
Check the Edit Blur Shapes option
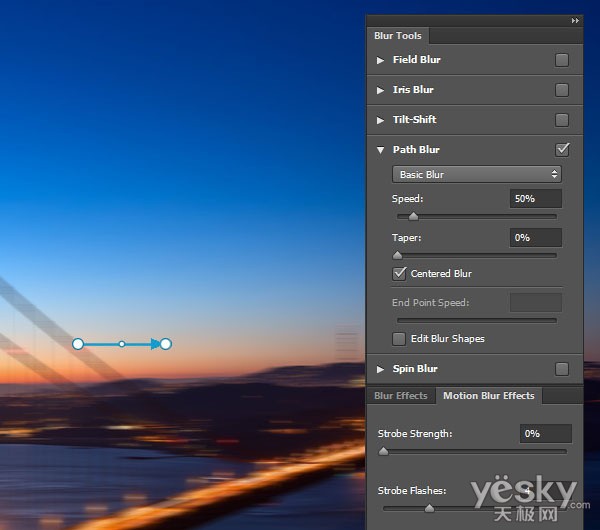pyautogui.click(x=399, y=339)
